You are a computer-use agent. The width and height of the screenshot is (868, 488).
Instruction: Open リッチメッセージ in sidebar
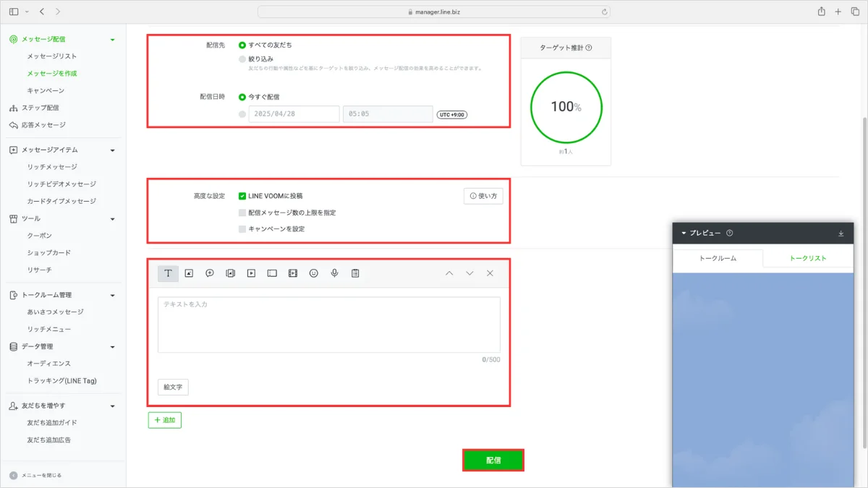tap(52, 167)
